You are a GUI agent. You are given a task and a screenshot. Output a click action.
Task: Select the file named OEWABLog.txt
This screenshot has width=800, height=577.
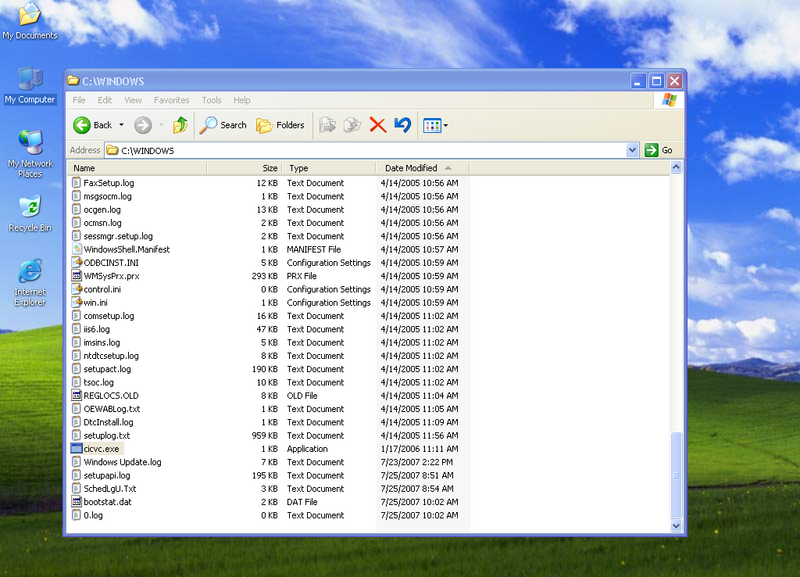click(112, 409)
